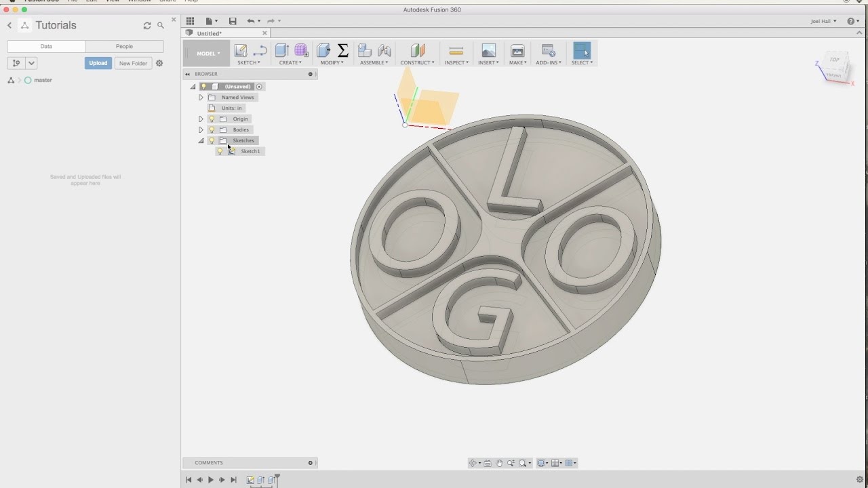Screen dimensions: 868x488
Task: Collapse the Sketches folder
Action: [x=201, y=141]
